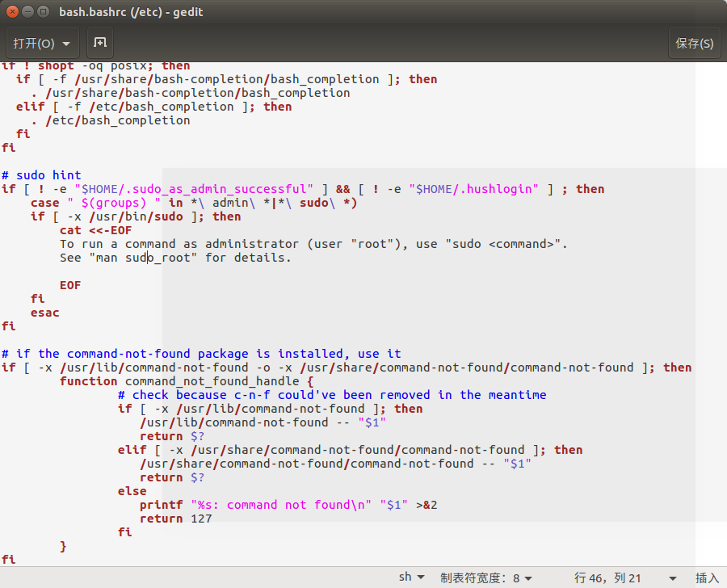
Task: Toggle the 插入 insert mode indicator
Action: pyautogui.click(x=707, y=577)
